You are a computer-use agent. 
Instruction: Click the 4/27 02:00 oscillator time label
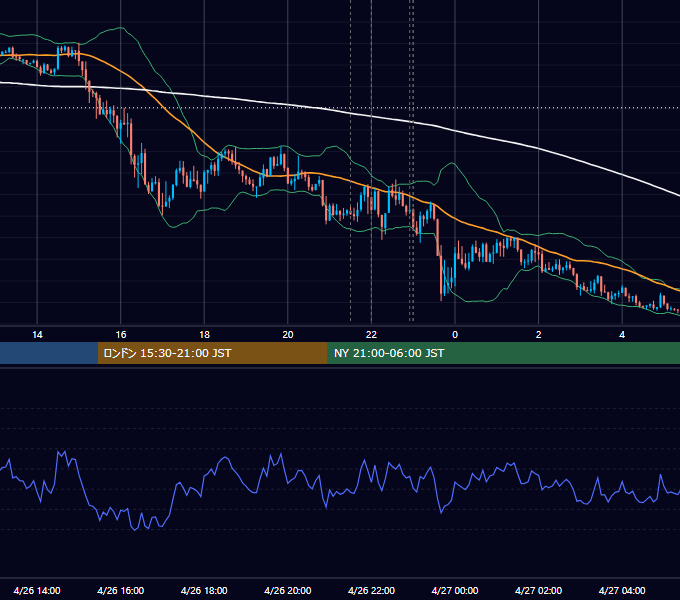(x=539, y=590)
